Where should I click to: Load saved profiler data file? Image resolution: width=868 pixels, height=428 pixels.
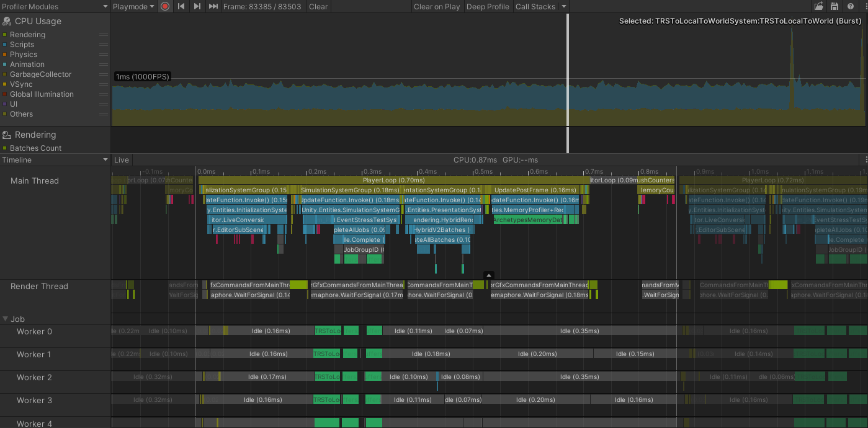click(x=819, y=6)
